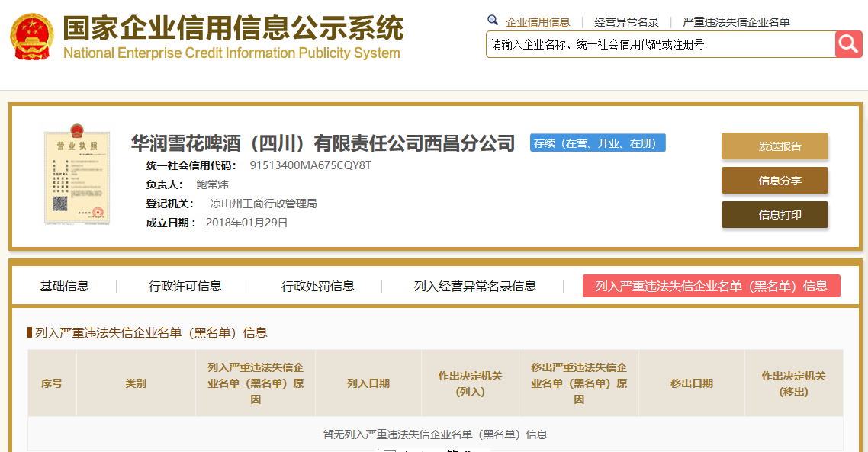Image resolution: width=868 pixels, height=452 pixels.
Task: Click the 序号 column header
Action: [52, 383]
